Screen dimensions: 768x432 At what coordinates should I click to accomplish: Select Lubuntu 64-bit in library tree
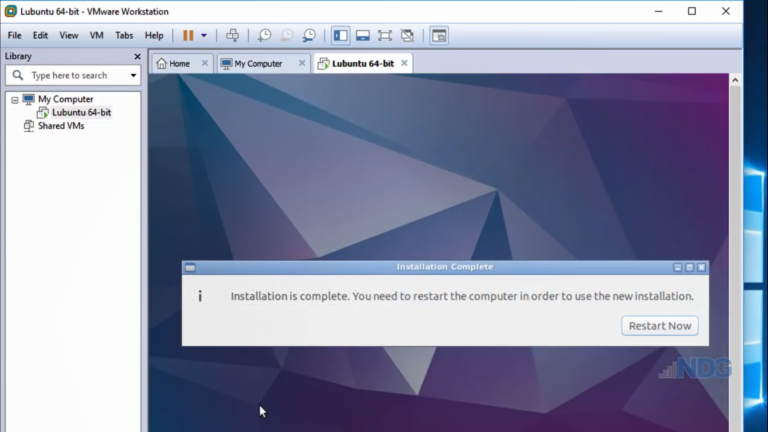point(81,113)
